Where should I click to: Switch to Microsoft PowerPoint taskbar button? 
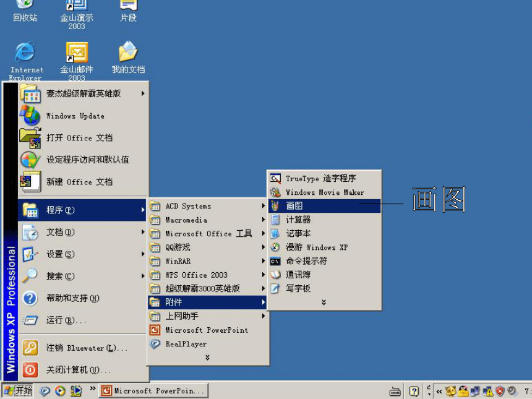point(153,391)
